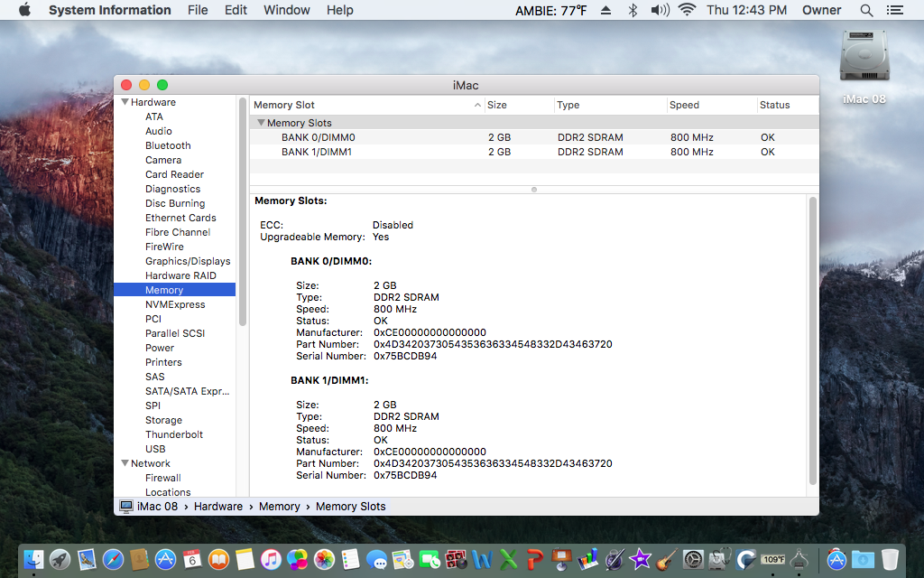This screenshot has height=578, width=924.
Task: Collapse the Hardware section triangle
Action: coord(125,102)
